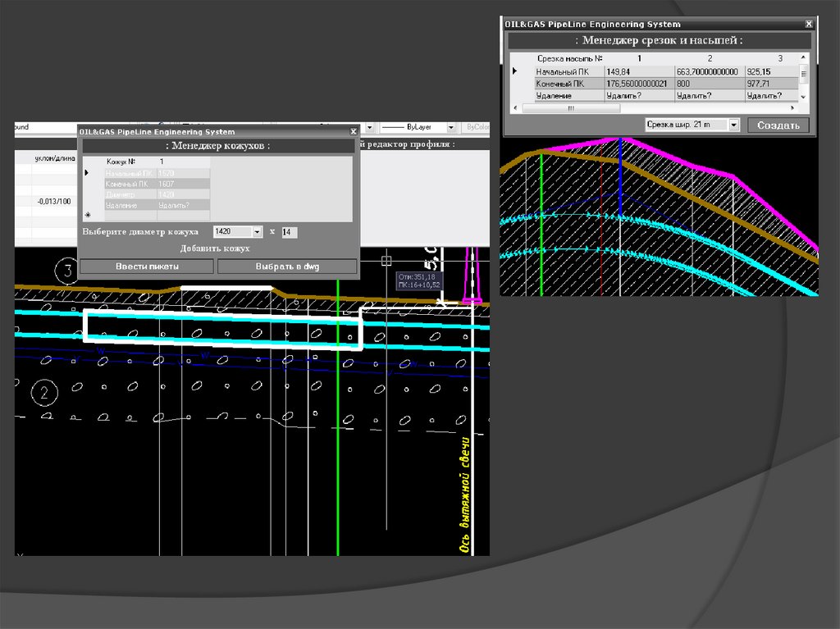Open the ByLayer linetype dropdown

click(451, 128)
